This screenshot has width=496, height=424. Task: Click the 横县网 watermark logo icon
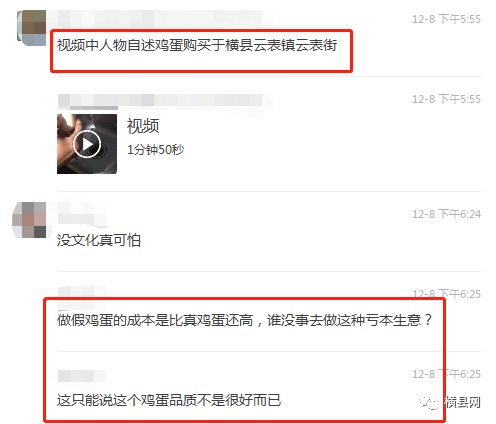[430, 403]
